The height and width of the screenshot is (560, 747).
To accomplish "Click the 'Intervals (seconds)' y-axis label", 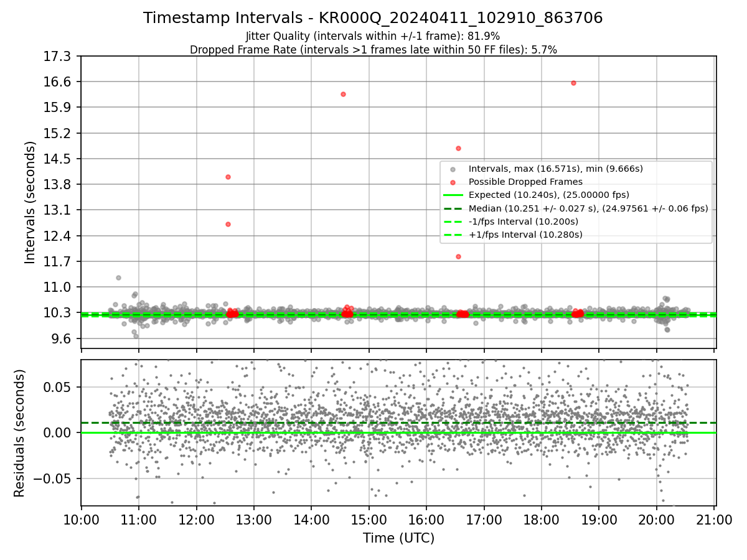I will [x=31, y=202].
